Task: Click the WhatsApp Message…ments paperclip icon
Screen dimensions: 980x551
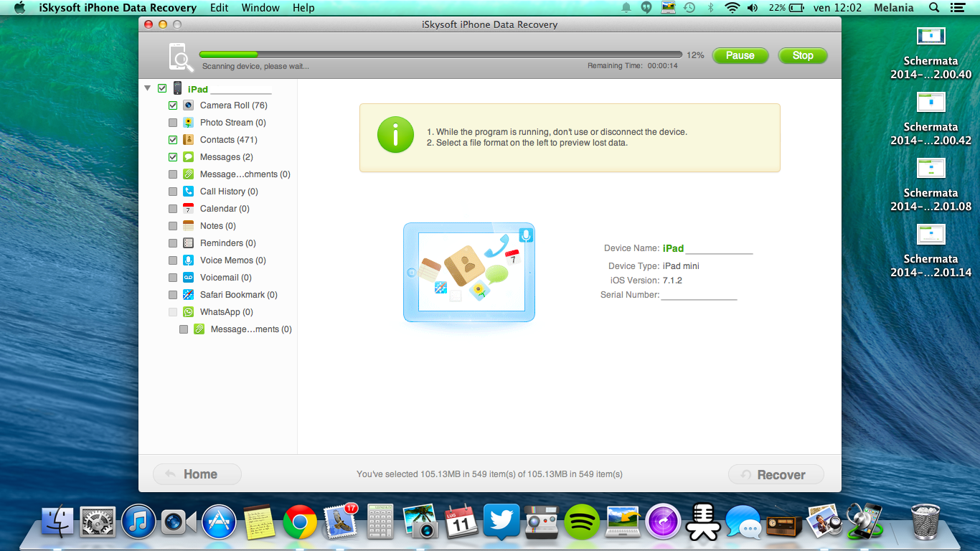Action: 199,329
